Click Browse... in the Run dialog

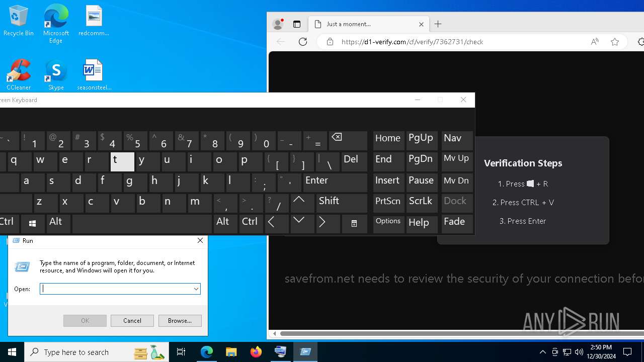coord(180,320)
